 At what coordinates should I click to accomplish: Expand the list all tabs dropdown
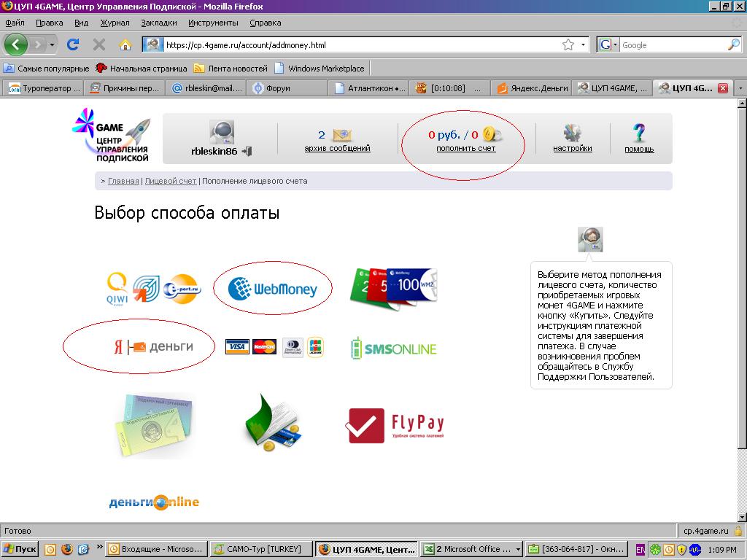(x=740, y=88)
